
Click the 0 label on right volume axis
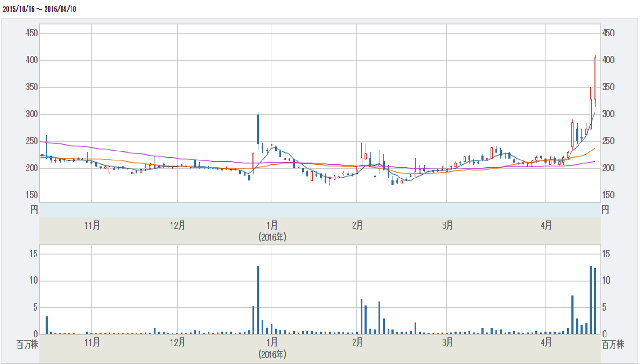(x=605, y=334)
